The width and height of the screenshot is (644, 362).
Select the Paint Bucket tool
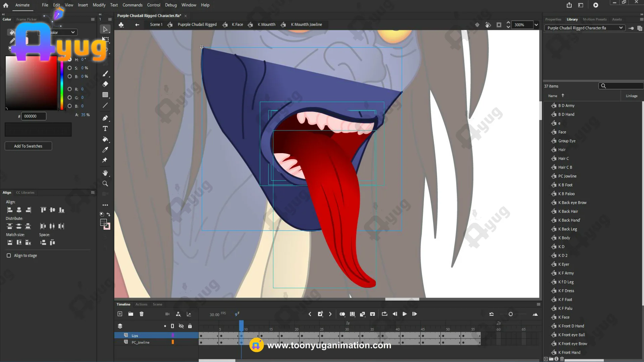pos(105,139)
